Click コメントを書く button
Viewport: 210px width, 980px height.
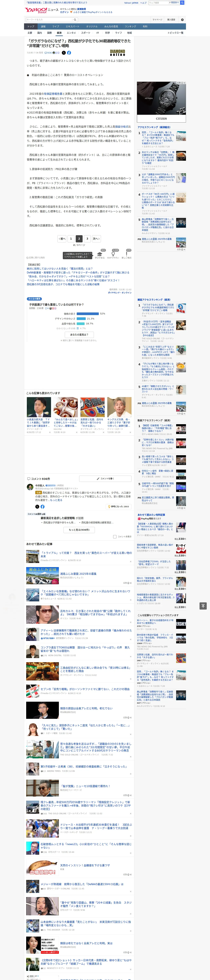tap(105, 479)
